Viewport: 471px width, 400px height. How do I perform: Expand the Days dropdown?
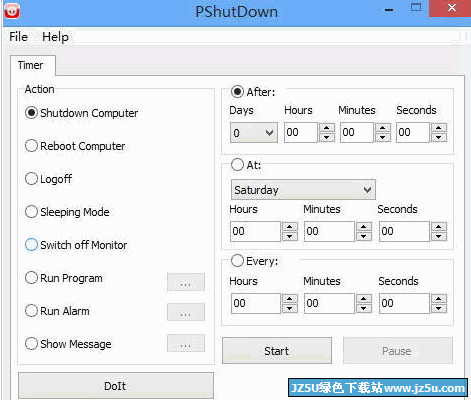[254, 133]
